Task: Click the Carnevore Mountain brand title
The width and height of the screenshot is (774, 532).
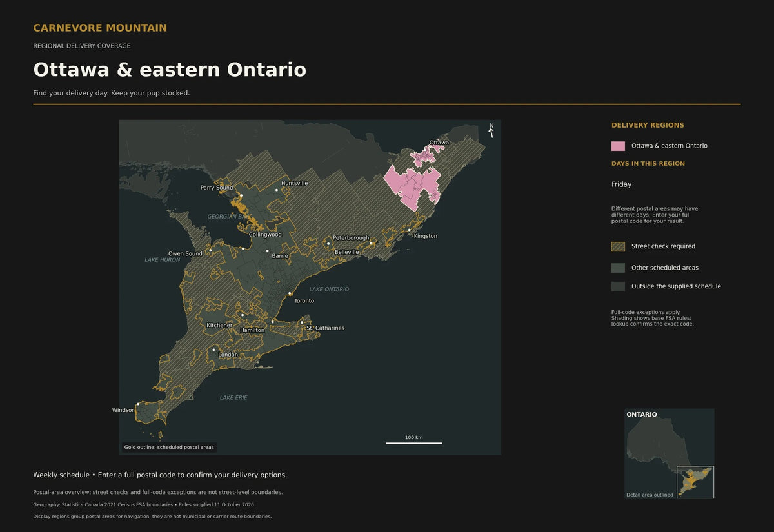Action: point(100,28)
